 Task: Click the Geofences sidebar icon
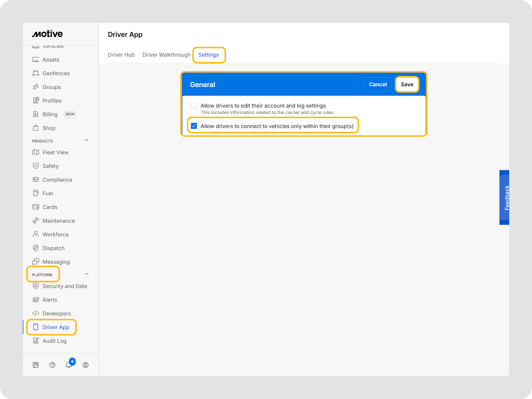36,73
